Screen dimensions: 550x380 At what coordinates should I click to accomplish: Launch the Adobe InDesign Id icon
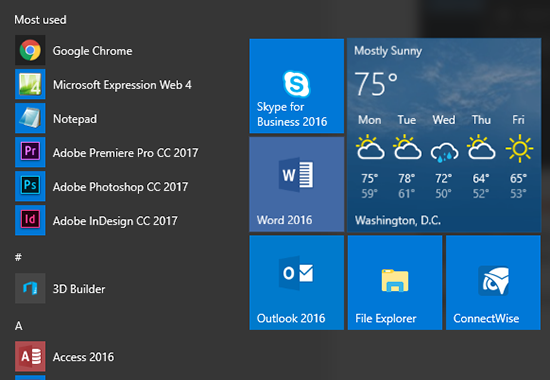30,220
